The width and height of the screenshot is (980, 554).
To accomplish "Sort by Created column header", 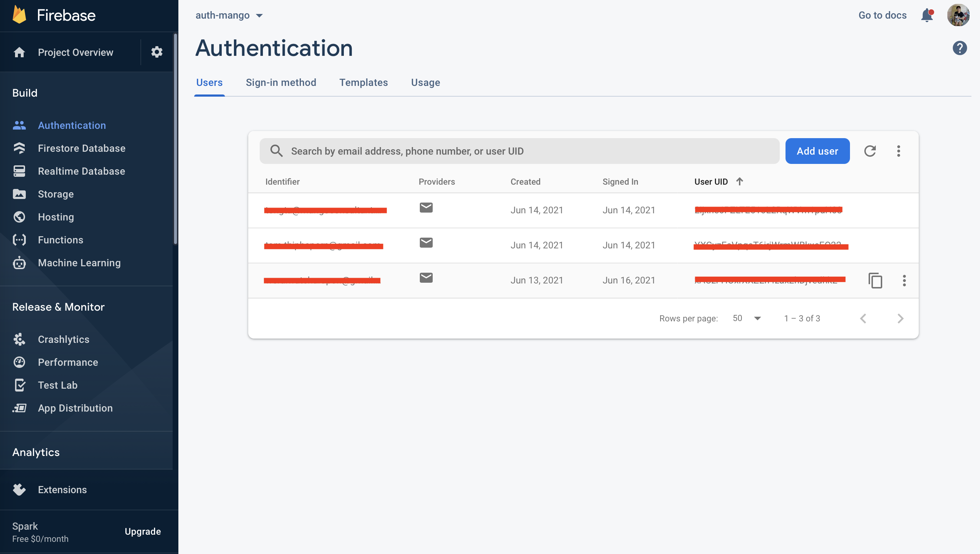I will click(x=525, y=181).
